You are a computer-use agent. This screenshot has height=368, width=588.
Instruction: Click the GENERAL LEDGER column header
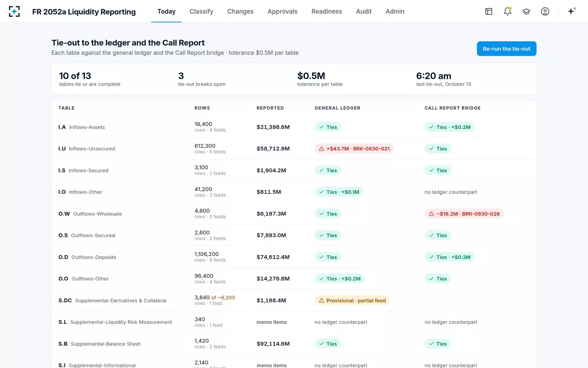(x=337, y=108)
